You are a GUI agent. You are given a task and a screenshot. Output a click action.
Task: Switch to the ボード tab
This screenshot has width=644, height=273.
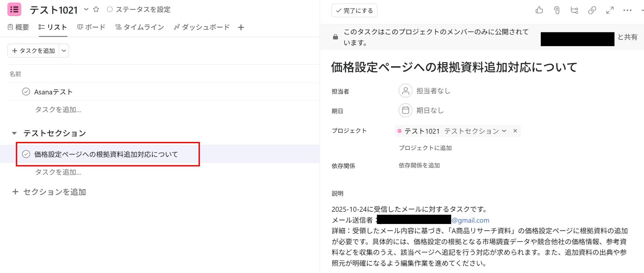91,27
